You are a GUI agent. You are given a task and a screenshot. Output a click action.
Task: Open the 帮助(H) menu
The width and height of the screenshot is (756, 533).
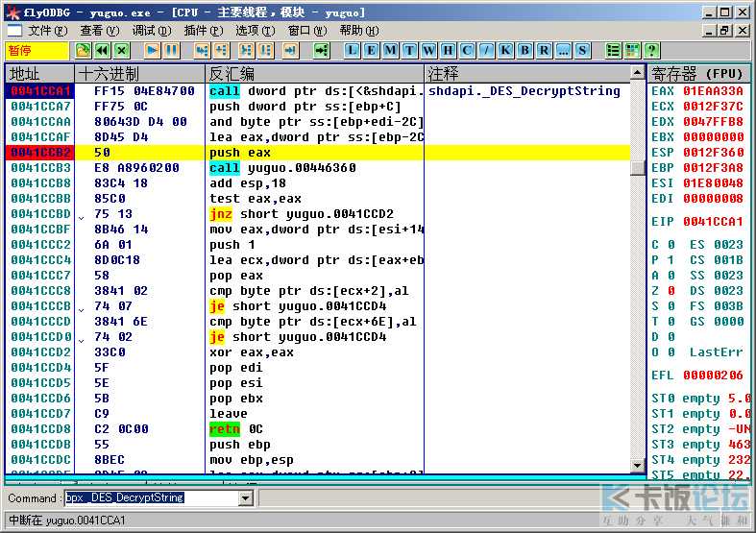(x=358, y=31)
